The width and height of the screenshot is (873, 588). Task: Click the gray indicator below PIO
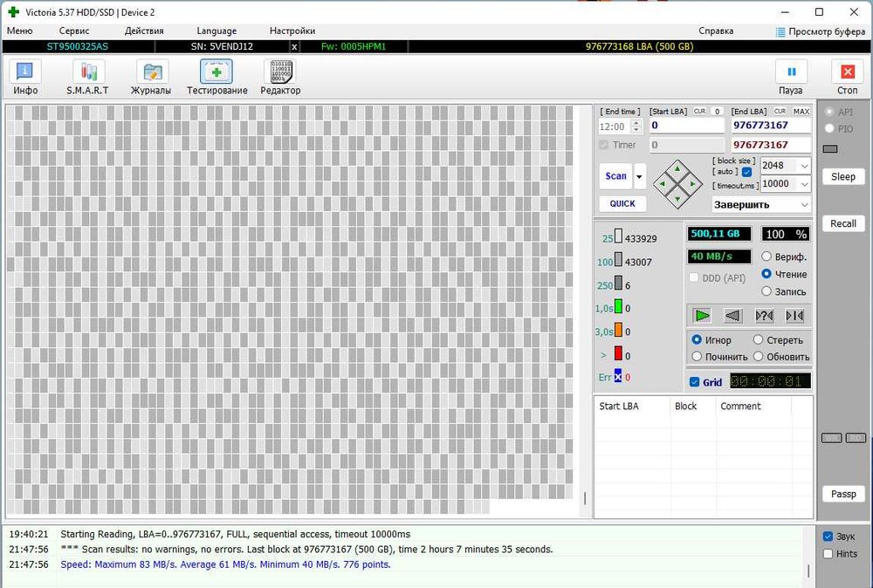829,149
